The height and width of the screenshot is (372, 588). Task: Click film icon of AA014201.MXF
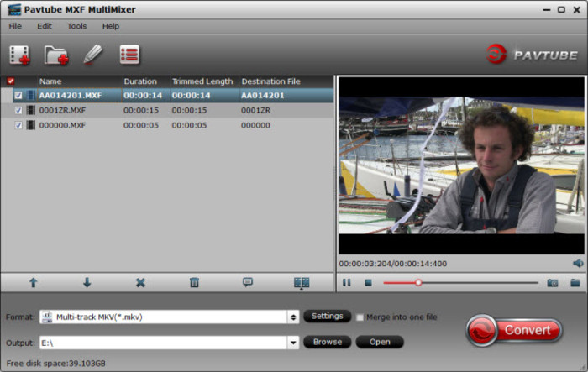[x=31, y=95]
